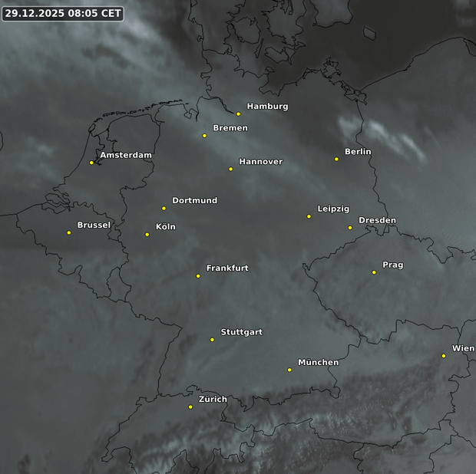Click the Amsterdam yellow location dot
This screenshot has width=476, height=474.
[x=91, y=163]
